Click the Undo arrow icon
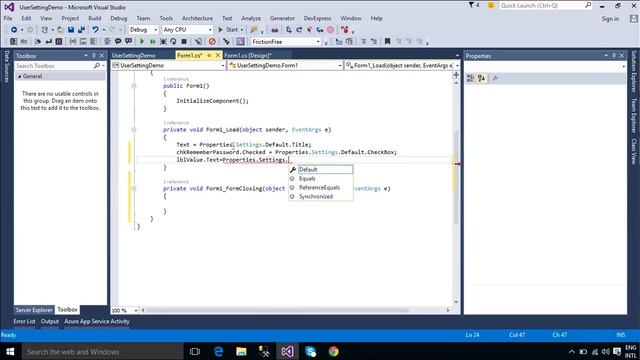640x360 pixels. [95, 30]
